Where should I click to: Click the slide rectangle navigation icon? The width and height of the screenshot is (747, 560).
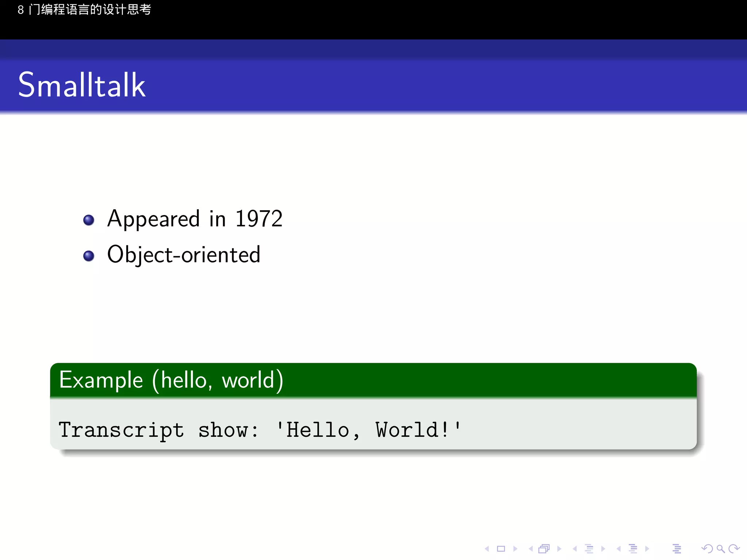coord(501,549)
